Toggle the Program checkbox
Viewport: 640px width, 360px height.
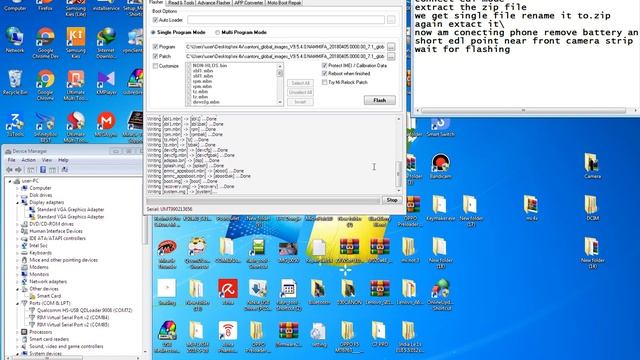pyautogui.click(x=155, y=47)
